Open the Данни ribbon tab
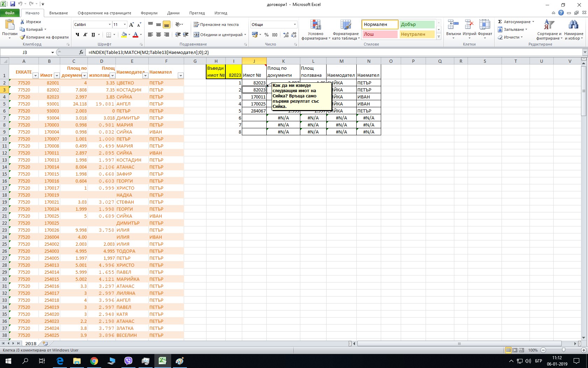This screenshot has width=588, height=368. [173, 13]
